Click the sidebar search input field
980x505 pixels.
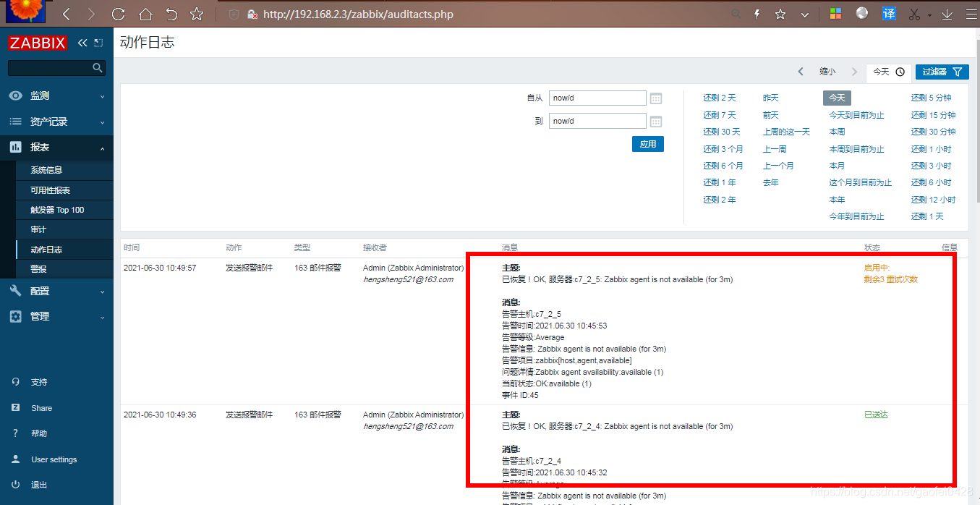56,68
